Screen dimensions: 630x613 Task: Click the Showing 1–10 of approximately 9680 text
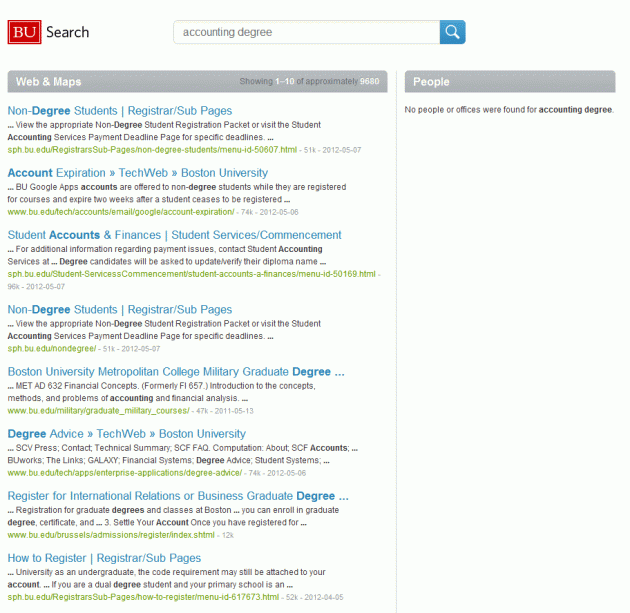(x=309, y=82)
